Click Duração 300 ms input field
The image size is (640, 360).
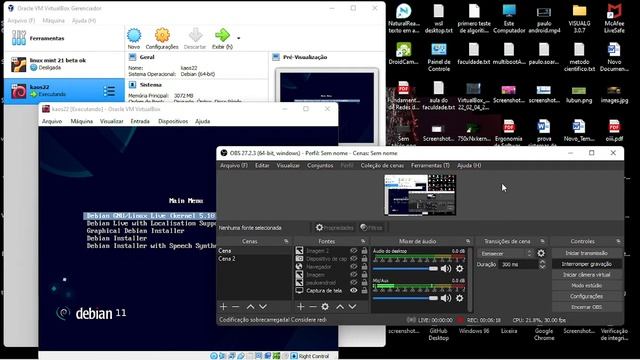[x=518, y=264]
